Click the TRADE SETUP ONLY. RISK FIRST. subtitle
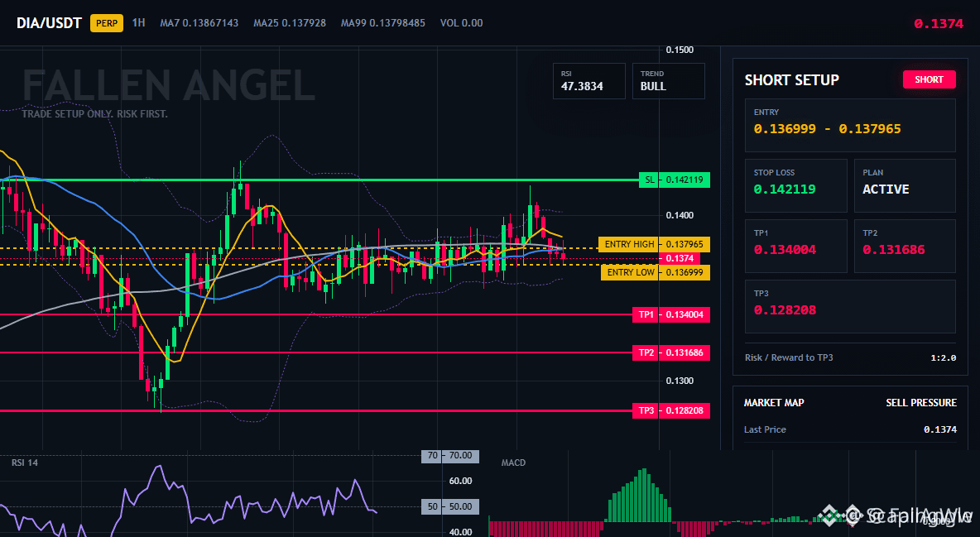The height and width of the screenshot is (537, 980). click(x=95, y=114)
